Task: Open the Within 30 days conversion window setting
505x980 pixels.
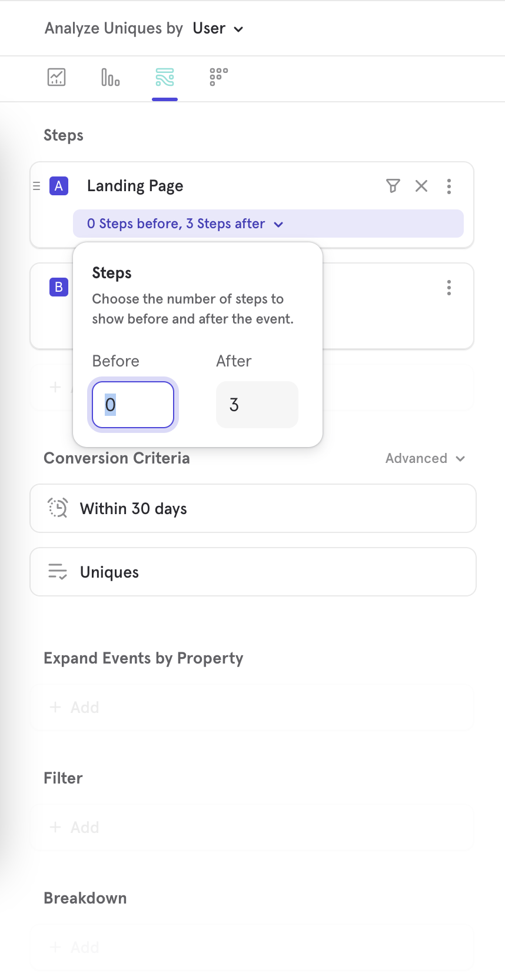Action: point(252,508)
